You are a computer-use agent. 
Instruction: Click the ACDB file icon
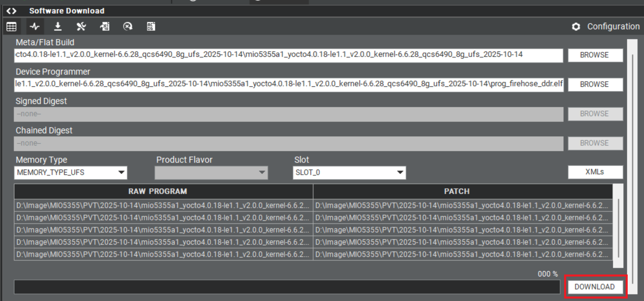point(151,27)
